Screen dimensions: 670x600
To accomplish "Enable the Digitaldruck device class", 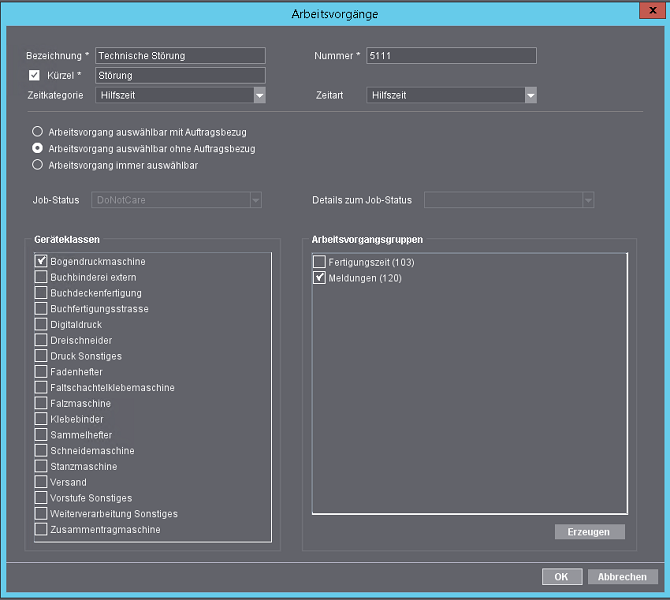I will tap(41, 324).
